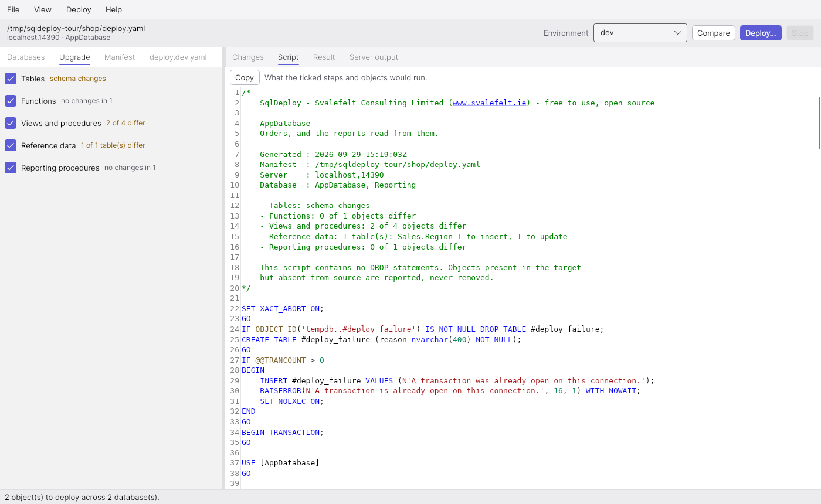Click the '1 of 1 table(s) differ' text
This screenshot has height=504, width=821.
click(113, 145)
